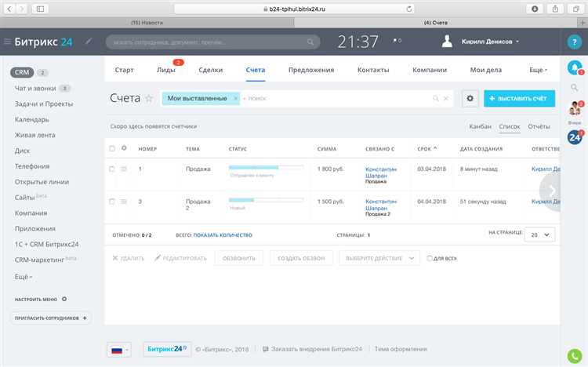Switch to the Компании tab

coord(430,70)
